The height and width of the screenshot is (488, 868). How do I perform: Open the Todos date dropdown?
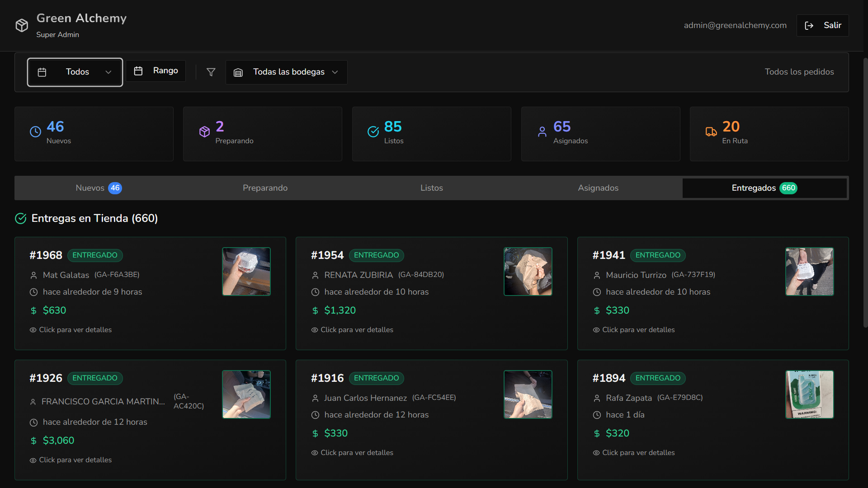pyautogui.click(x=75, y=72)
